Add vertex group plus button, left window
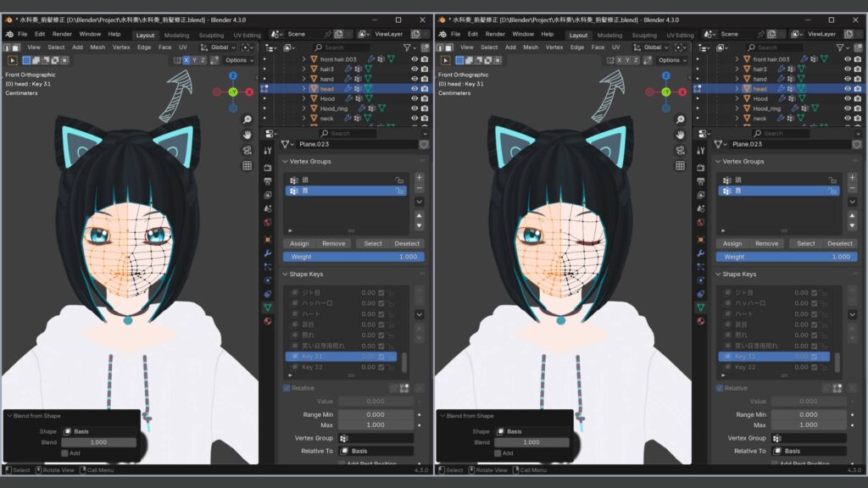This screenshot has height=488, width=868. [419, 178]
